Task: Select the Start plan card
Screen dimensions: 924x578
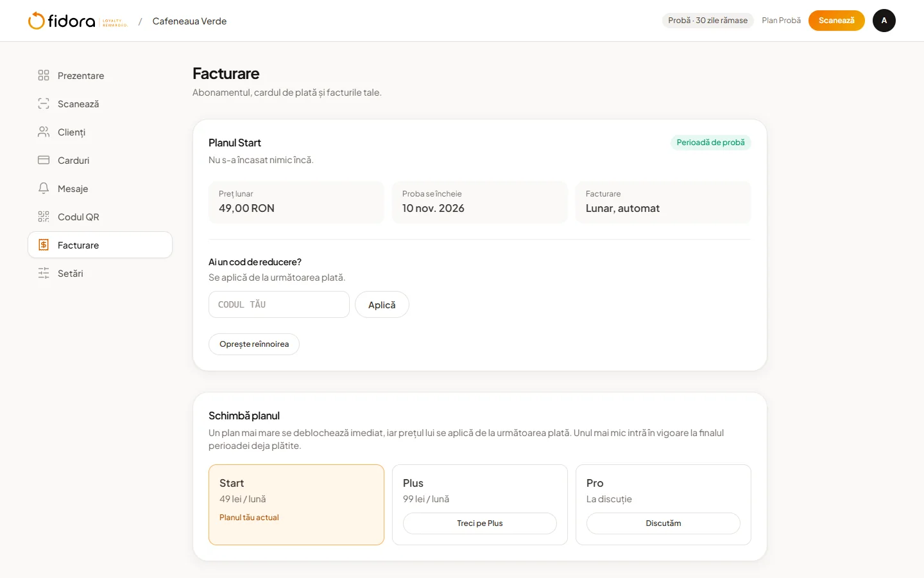Action: (296, 505)
